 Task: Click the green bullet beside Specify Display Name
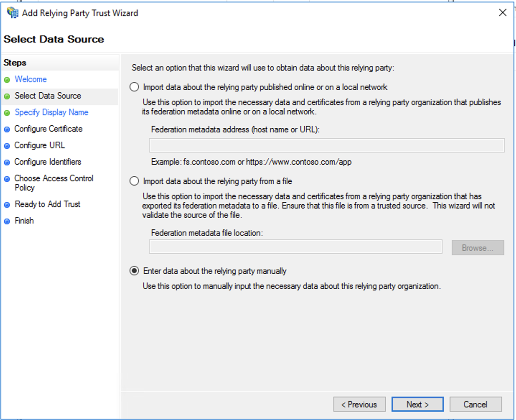point(8,113)
